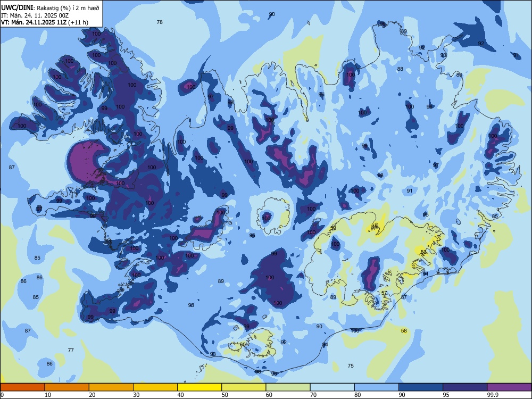Choose the amber 30–40 legend color band
532x399 pixels.
pos(155,387)
